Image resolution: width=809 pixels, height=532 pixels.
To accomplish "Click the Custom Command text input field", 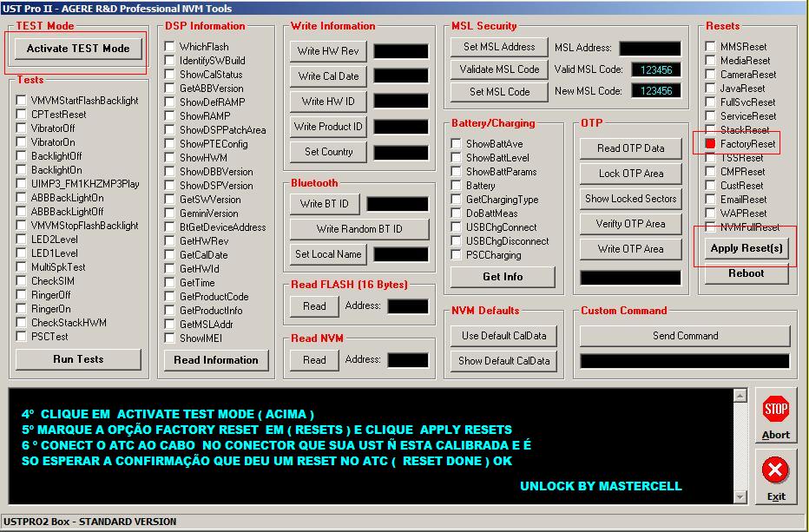I will tap(685, 361).
